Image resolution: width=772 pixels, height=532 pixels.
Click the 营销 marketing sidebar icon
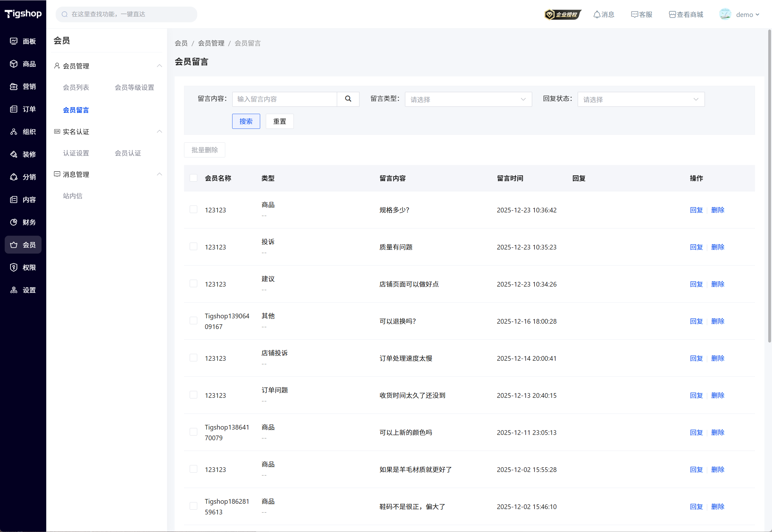14,86
